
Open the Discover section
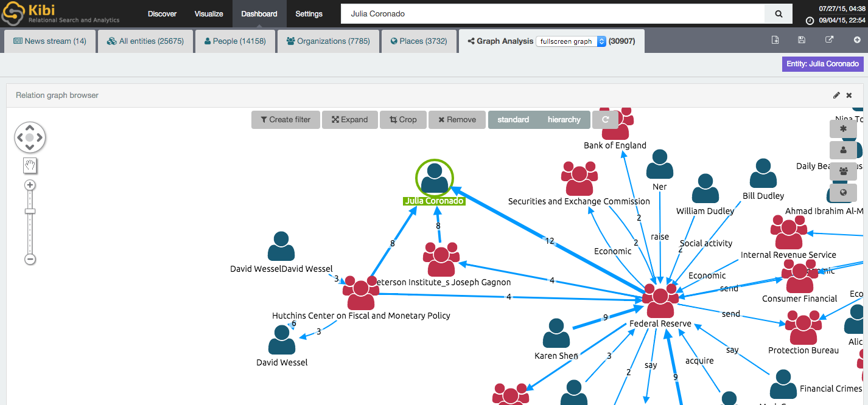162,13
